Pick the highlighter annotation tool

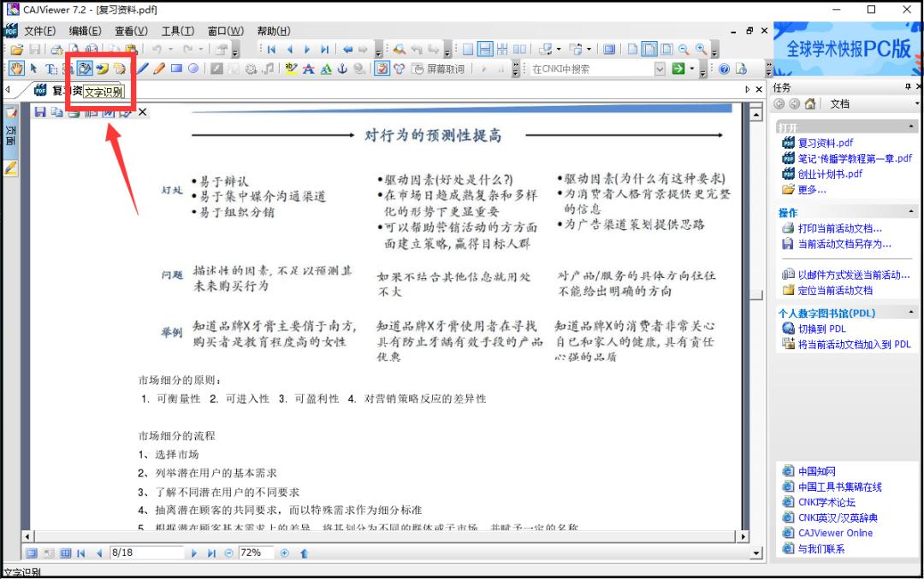point(291,68)
